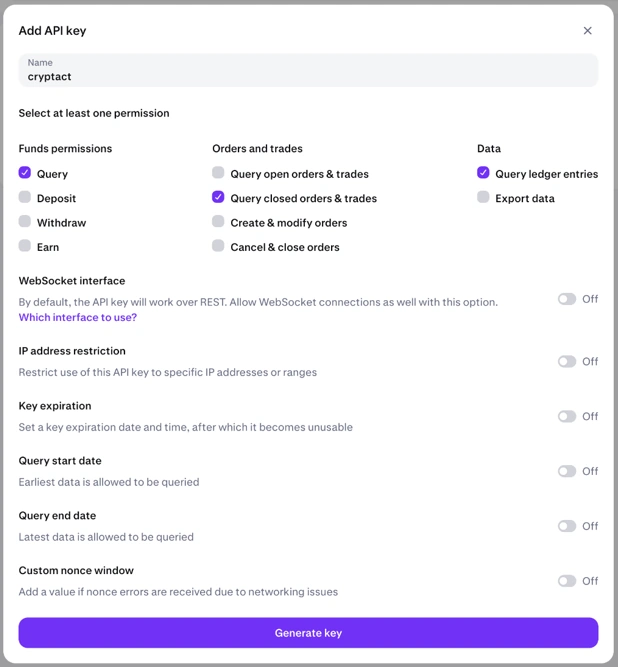
Task: Turn on the WebSocket interface toggle
Action: (567, 299)
